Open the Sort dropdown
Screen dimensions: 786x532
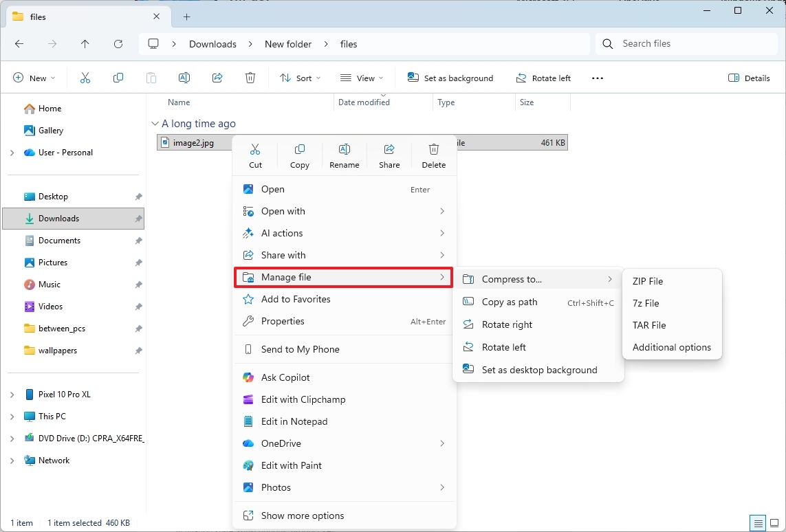pos(300,78)
